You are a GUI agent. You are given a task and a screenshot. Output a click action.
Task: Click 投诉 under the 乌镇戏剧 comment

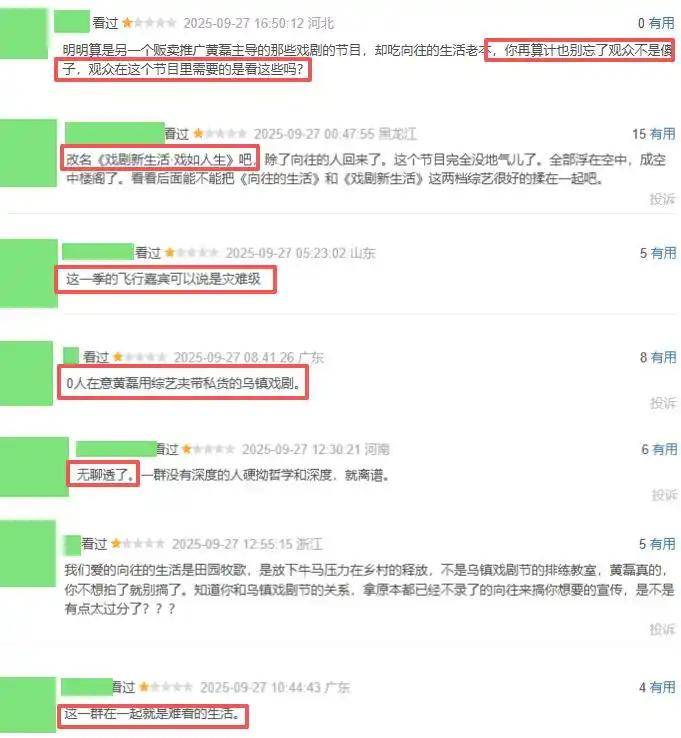(x=663, y=403)
